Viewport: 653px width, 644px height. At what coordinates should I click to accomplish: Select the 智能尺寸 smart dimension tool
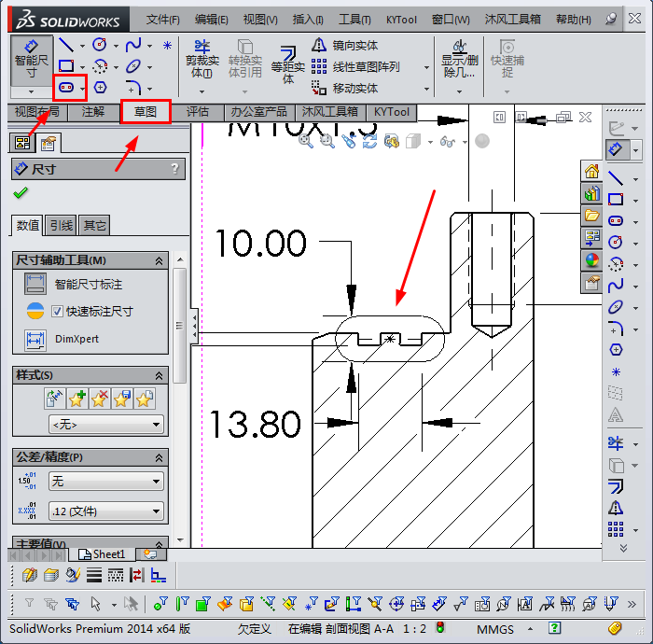pos(32,59)
